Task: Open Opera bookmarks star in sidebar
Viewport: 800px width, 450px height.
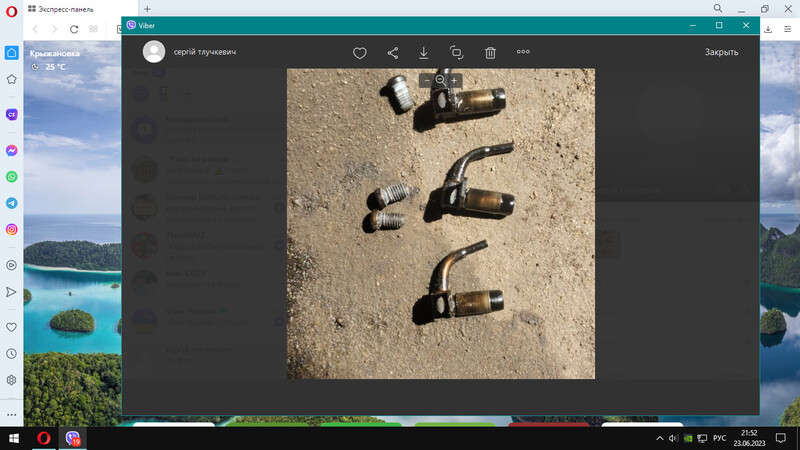Action: pyautogui.click(x=12, y=79)
